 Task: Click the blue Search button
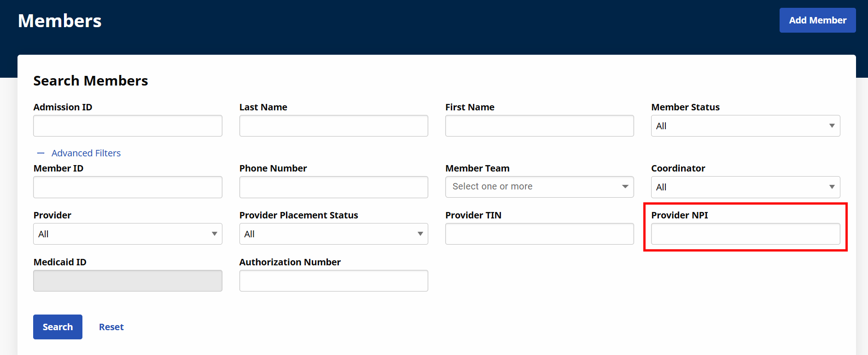[x=58, y=327]
